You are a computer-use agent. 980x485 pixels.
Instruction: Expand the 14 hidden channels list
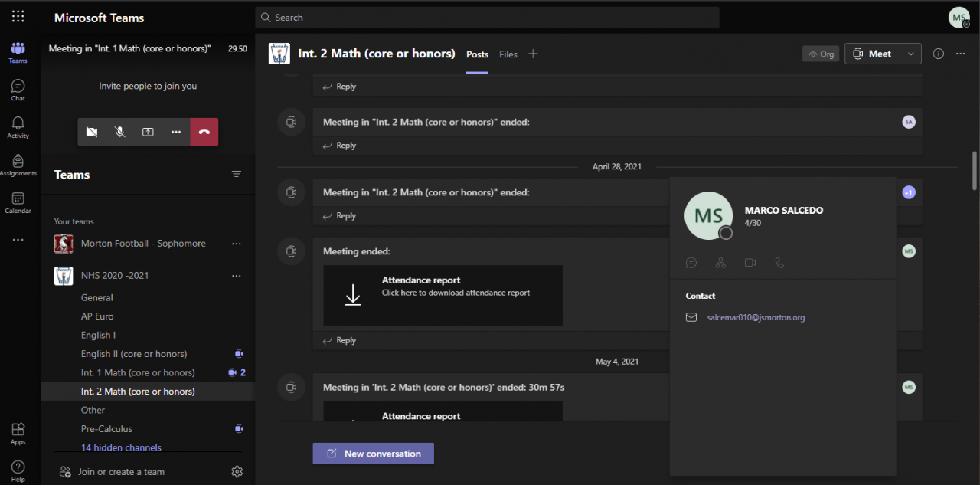point(121,447)
